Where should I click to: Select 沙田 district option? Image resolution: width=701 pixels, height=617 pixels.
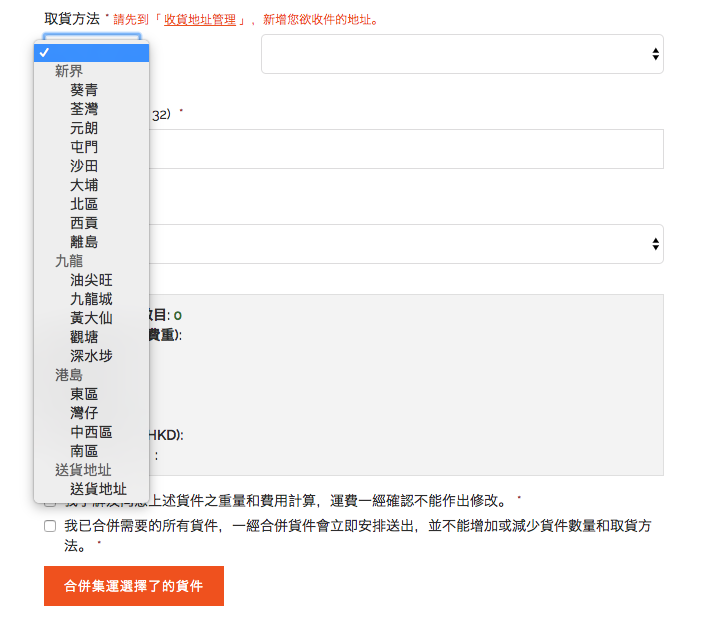click(x=84, y=166)
